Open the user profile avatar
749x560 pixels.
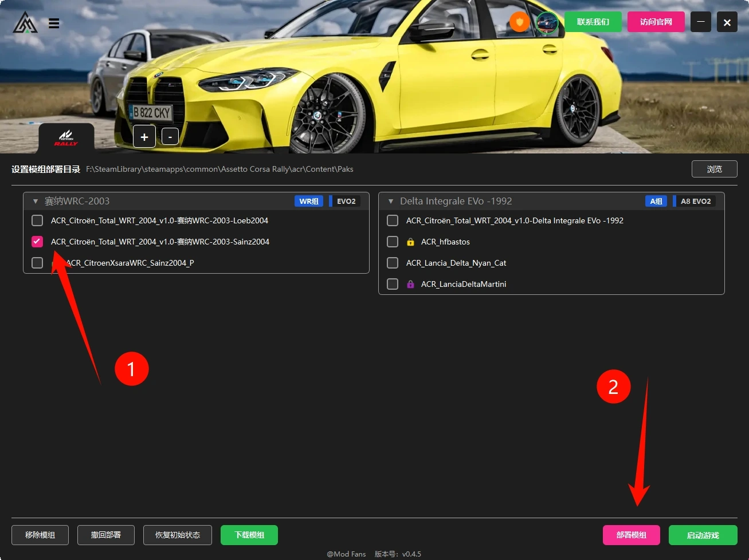pyautogui.click(x=547, y=22)
